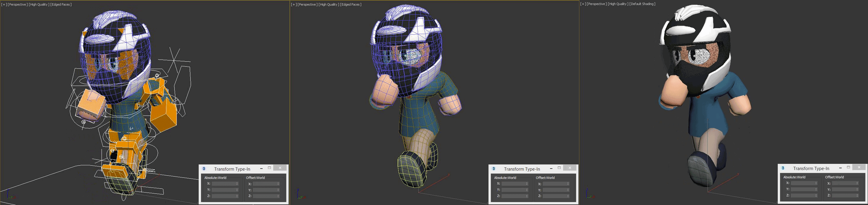Click 3ds Max icon on Default Shading viewport dialog
This screenshot has height=205, width=868.
783,168
